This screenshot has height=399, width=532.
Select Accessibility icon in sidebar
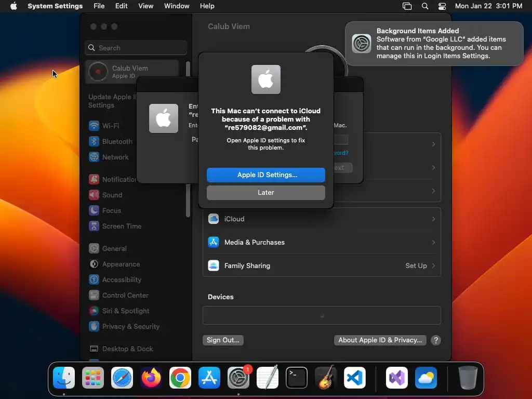[x=94, y=280]
